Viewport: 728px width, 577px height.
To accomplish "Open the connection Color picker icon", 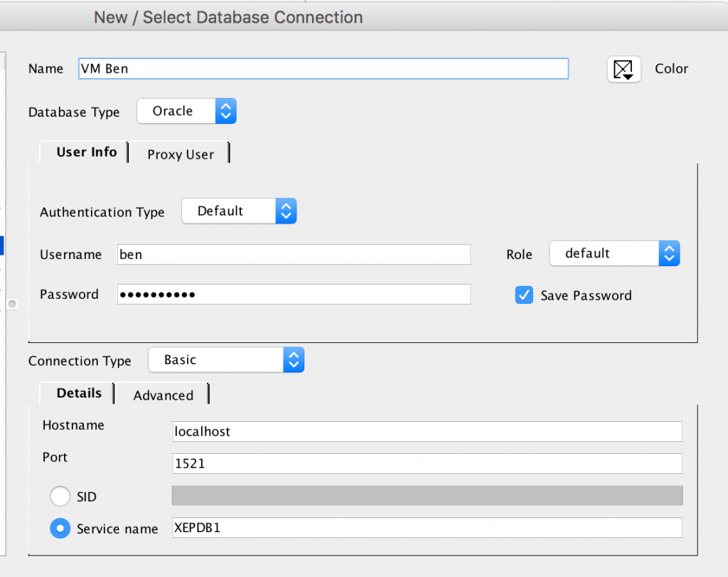I will coord(623,70).
